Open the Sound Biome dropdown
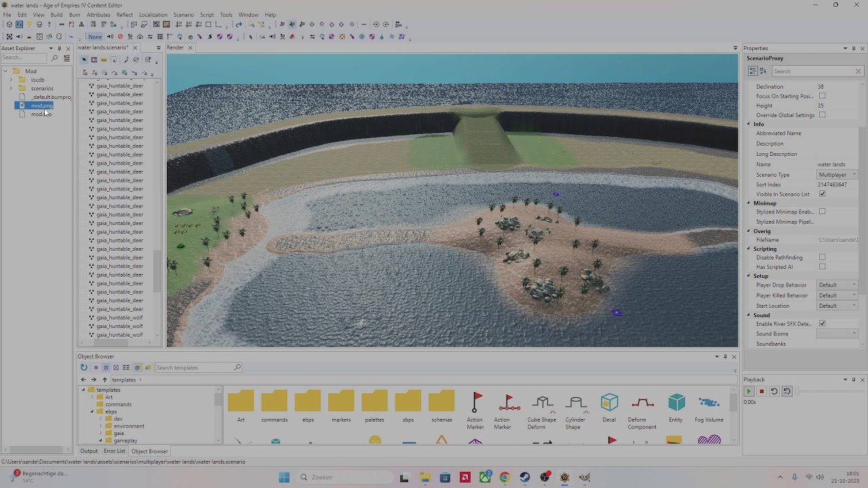 point(837,333)
